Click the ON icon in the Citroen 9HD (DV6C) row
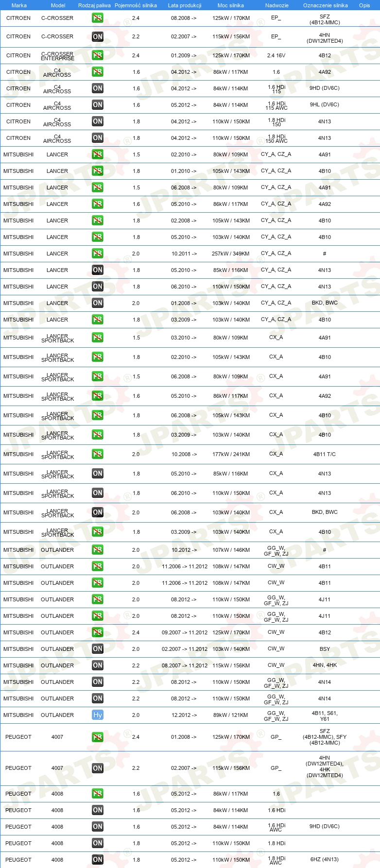 coord(98,88)
